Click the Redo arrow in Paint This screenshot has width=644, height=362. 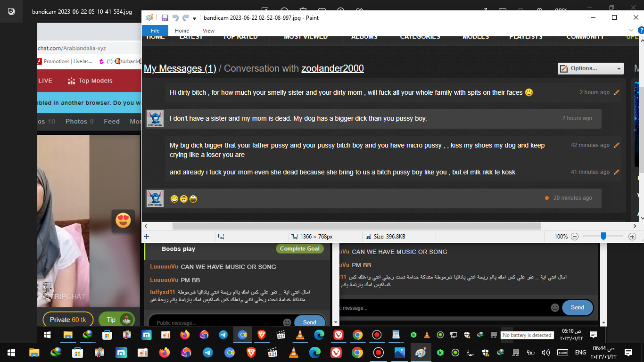[185, 18]
